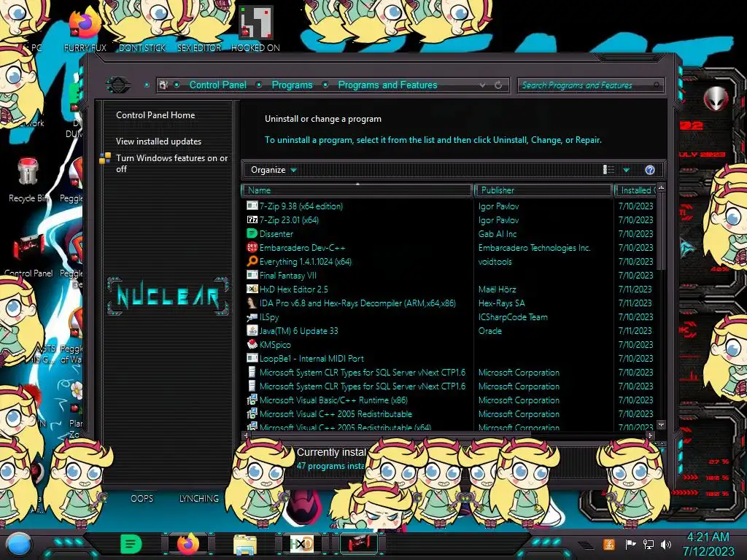Open Turn Windows features on or off

click(x=171, y=163)
